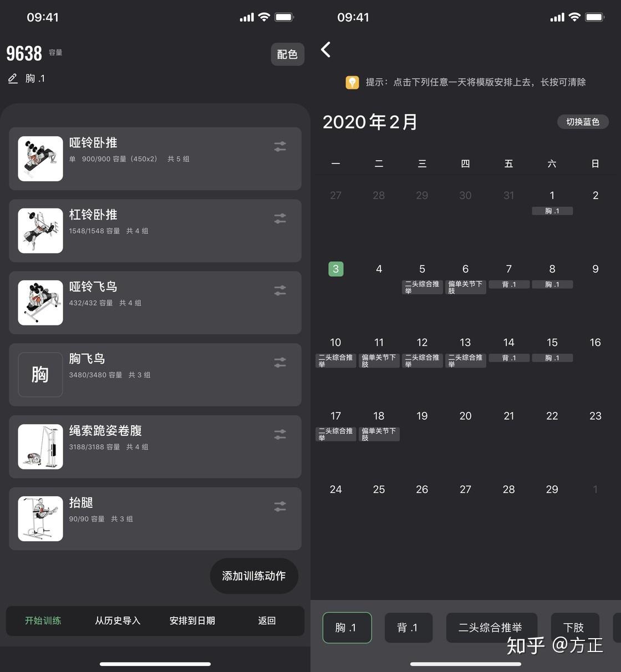Screen dimensions: 621x672
Task: Select the 背 .1 template chip
Action: (x=409, y=628)
